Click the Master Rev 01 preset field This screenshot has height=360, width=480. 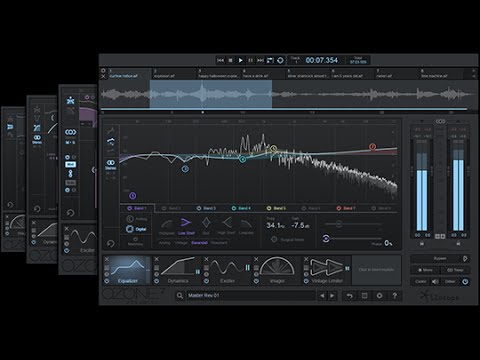pos(250,296)
